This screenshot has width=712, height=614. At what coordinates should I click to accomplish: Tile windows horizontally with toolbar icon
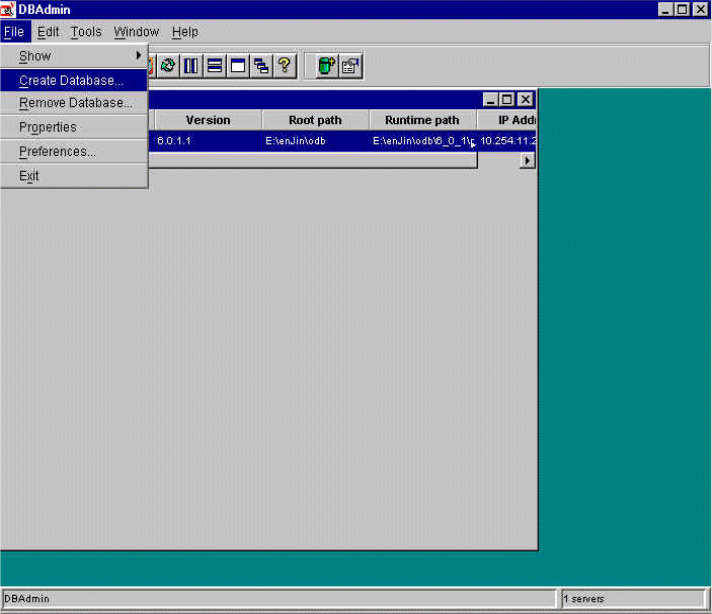(215, 66)
